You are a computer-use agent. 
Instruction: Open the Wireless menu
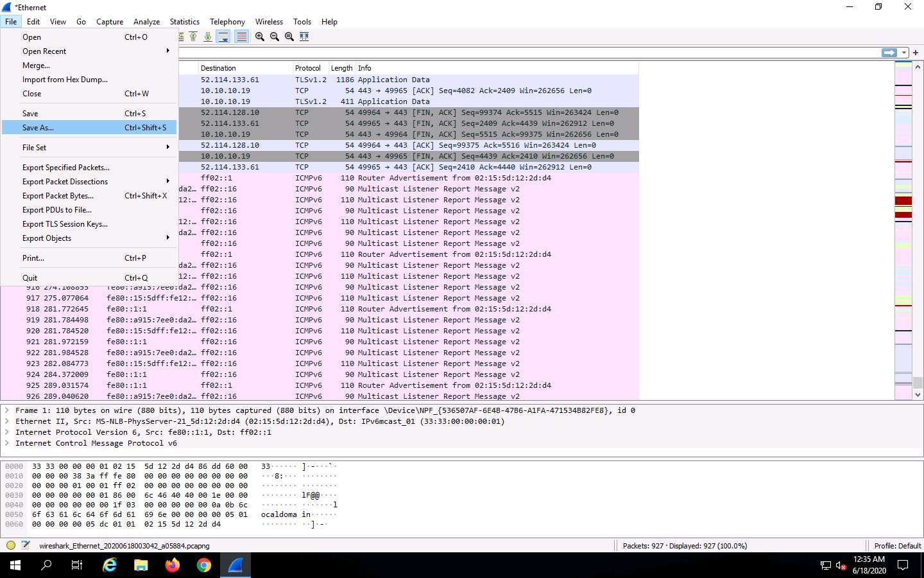[269, 22]
